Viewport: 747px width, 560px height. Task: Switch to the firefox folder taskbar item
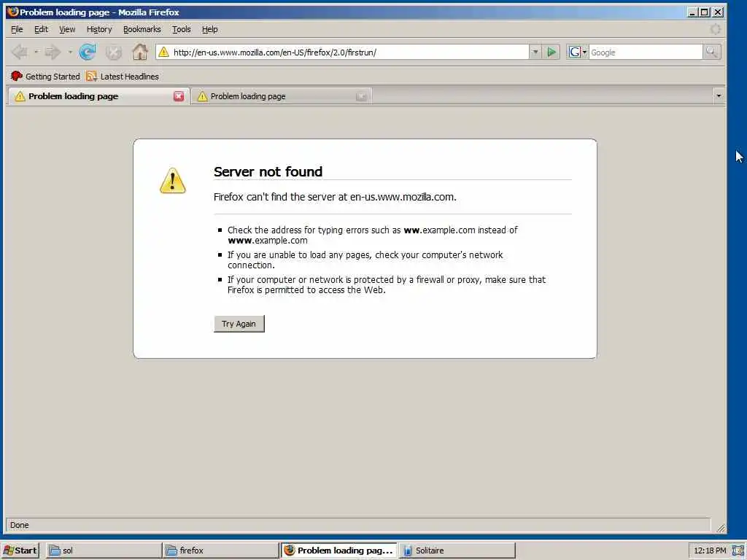(x=220, y=551)
